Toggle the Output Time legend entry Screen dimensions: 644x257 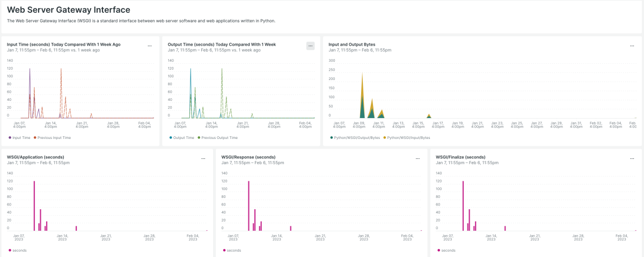(181, 137)
